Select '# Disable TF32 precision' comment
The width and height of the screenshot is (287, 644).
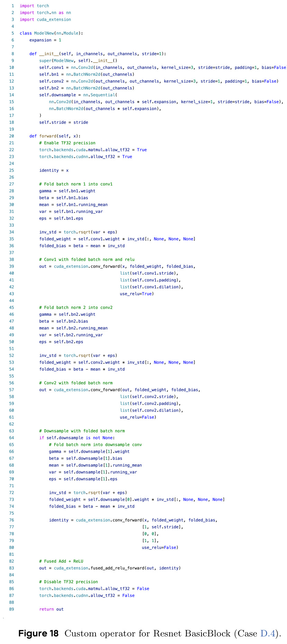click(68, 582)
